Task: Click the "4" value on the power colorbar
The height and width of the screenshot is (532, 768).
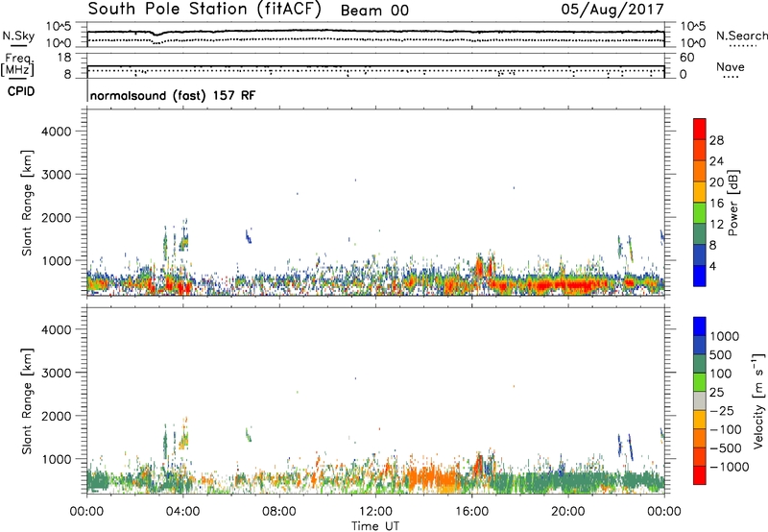Action: pos(713,266)
